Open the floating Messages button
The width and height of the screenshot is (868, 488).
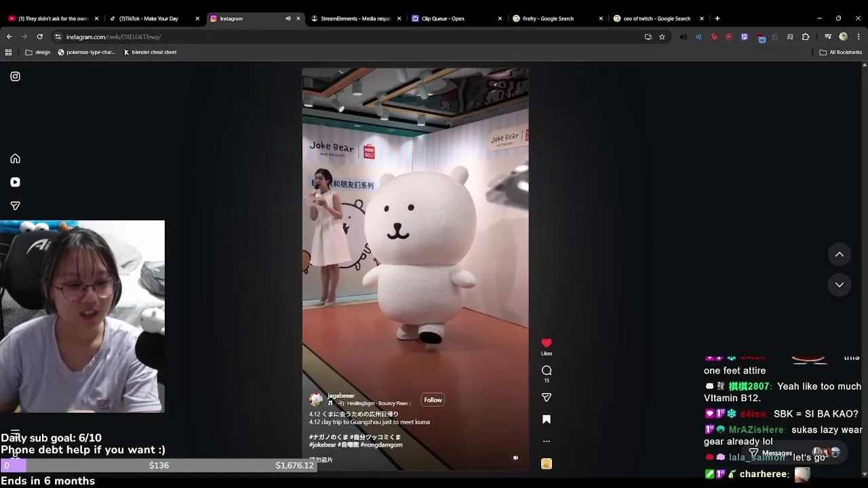[793, 453]
